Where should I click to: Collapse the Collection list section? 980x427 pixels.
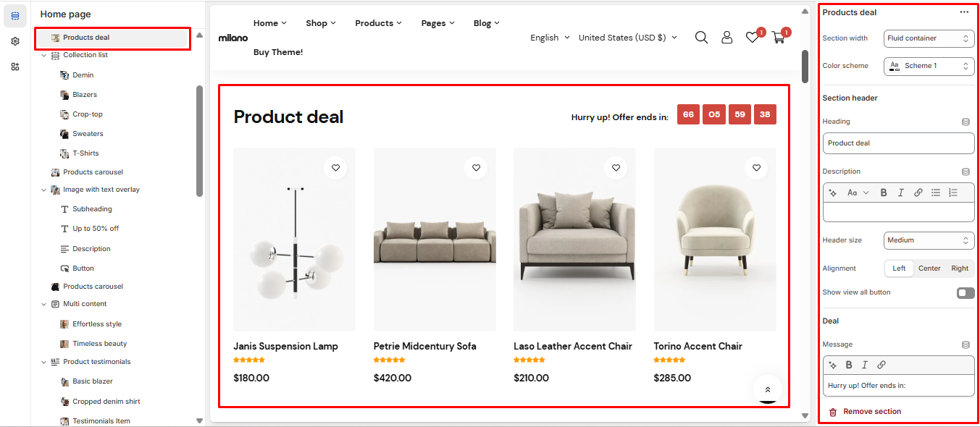[44, 55]
